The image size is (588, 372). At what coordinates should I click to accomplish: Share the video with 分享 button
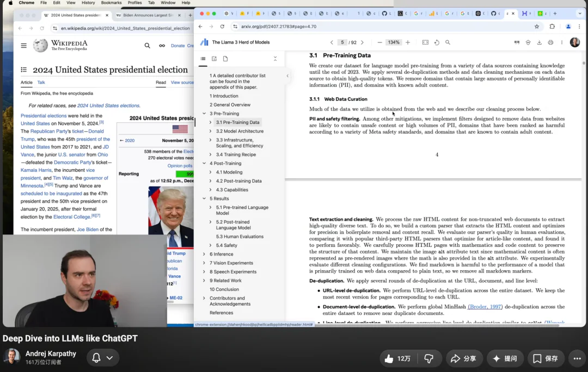pos(464,358)
